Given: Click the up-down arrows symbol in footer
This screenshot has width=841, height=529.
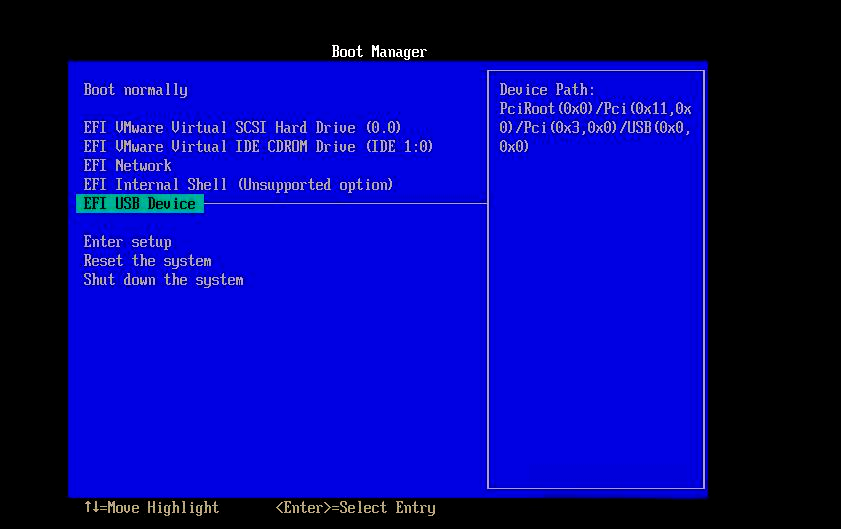Looking at the screenshot, I should click(91, 508).
